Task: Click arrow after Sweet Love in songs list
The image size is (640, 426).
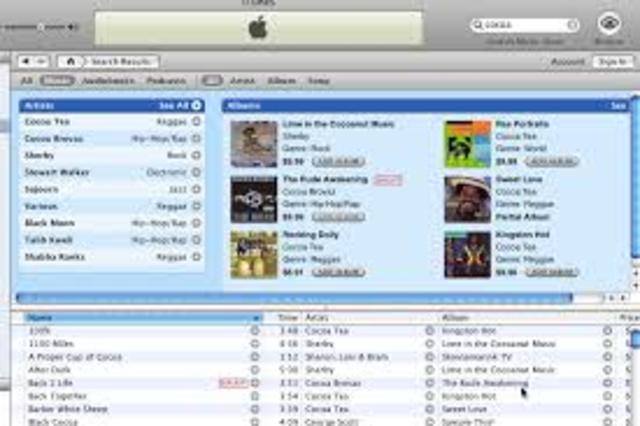Action: point(607,409)
